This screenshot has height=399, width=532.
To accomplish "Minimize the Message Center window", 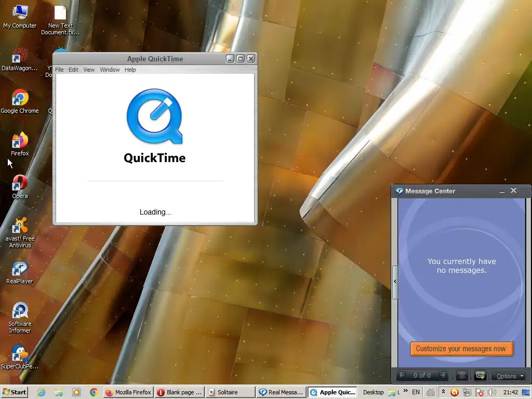I will (502, 191).
